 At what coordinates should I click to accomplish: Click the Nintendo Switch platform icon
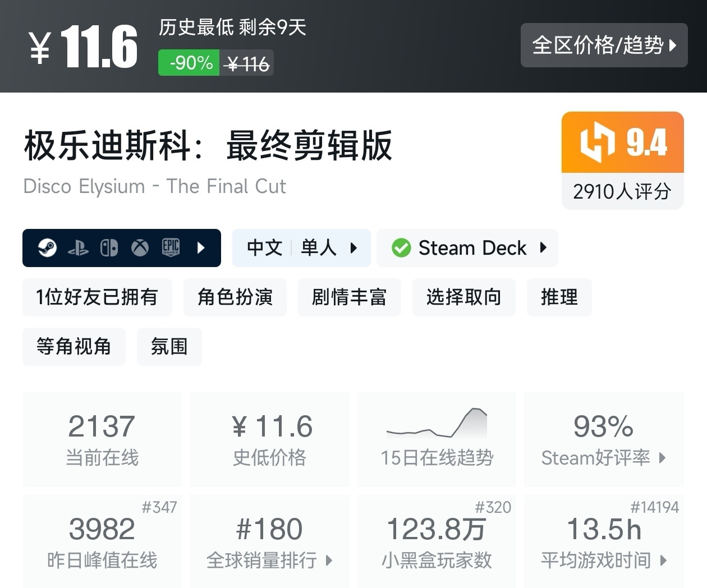tap(109, 247)
